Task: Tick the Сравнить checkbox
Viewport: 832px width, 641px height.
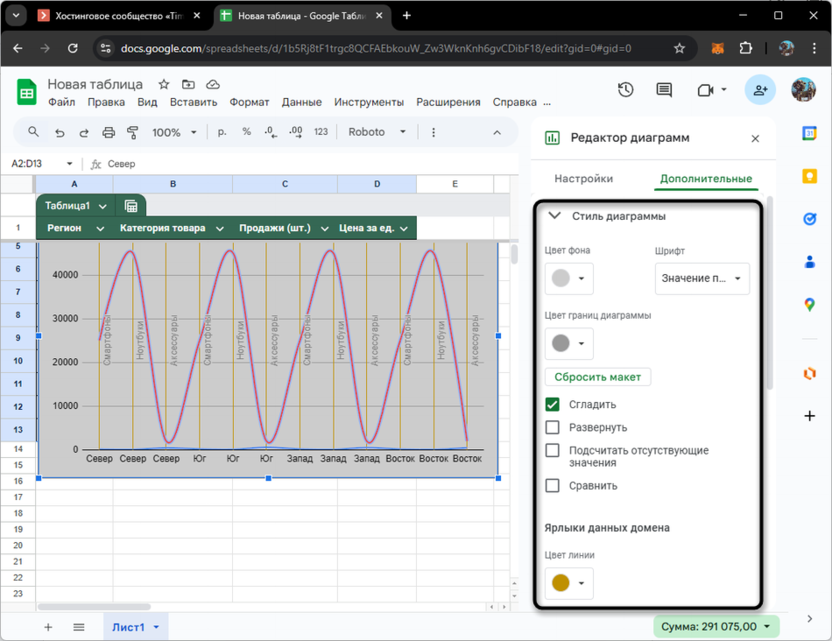Action: [552, 486]
